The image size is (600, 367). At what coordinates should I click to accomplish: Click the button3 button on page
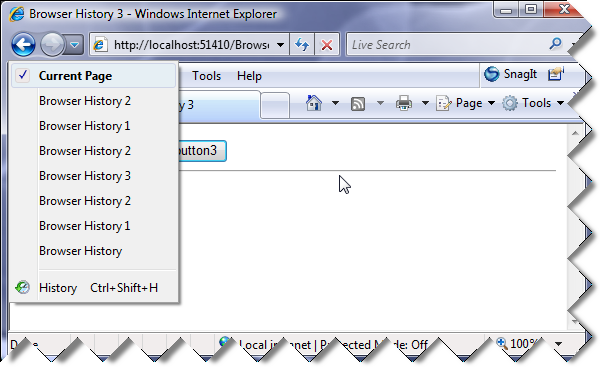202,151
